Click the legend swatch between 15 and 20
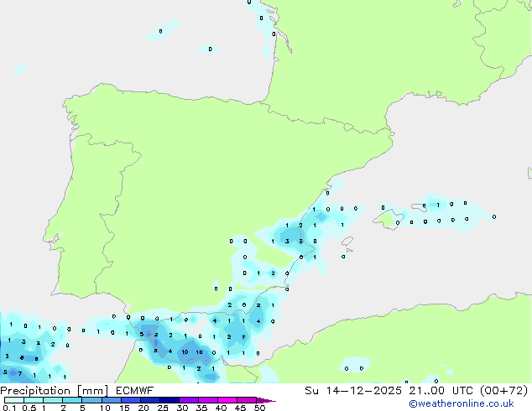This screenshot has width=532, height=411. [x=131, y=400]
